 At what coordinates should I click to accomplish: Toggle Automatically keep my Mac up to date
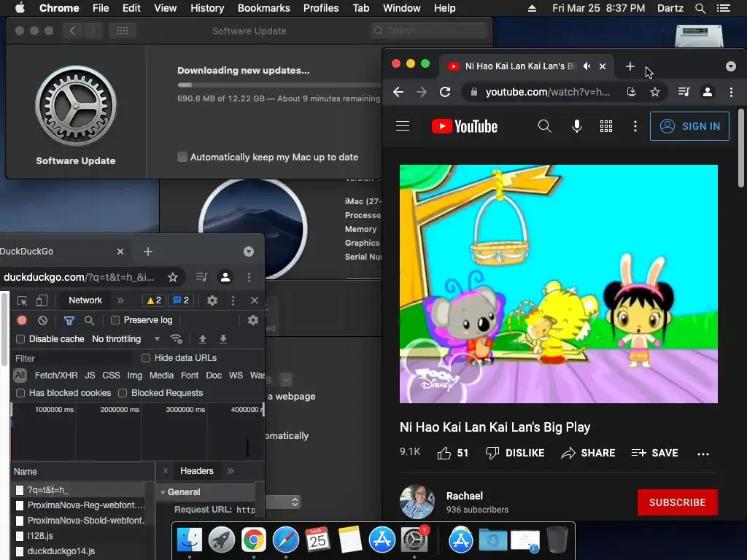182,157
